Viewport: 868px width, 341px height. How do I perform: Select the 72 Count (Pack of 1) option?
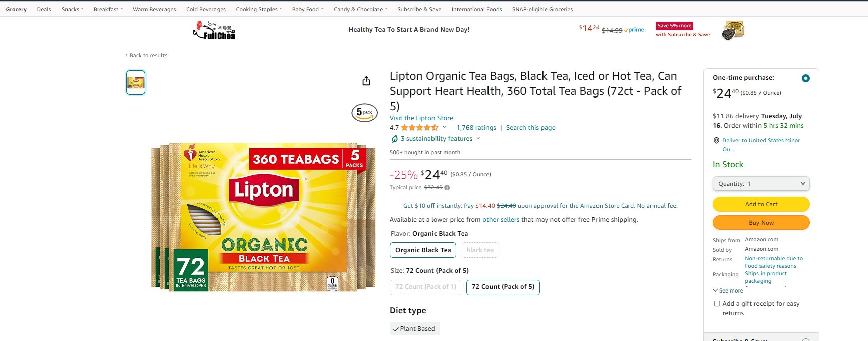point(425,287)
